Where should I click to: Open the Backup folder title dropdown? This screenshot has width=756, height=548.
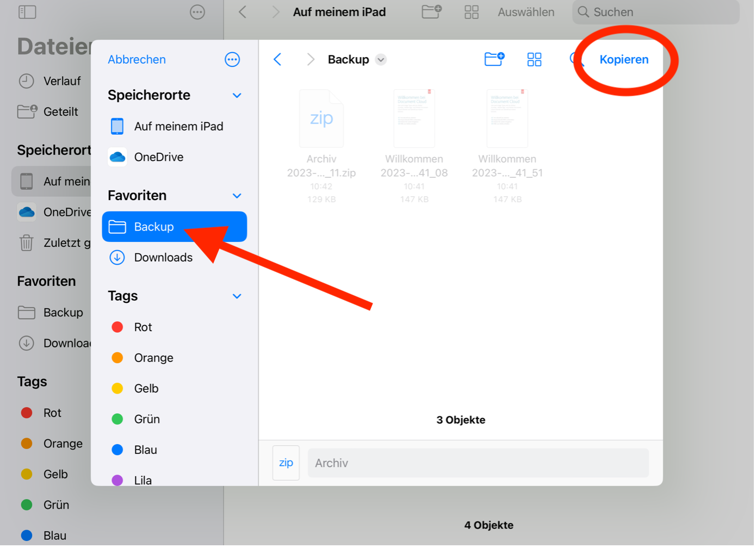coord(381,60)
